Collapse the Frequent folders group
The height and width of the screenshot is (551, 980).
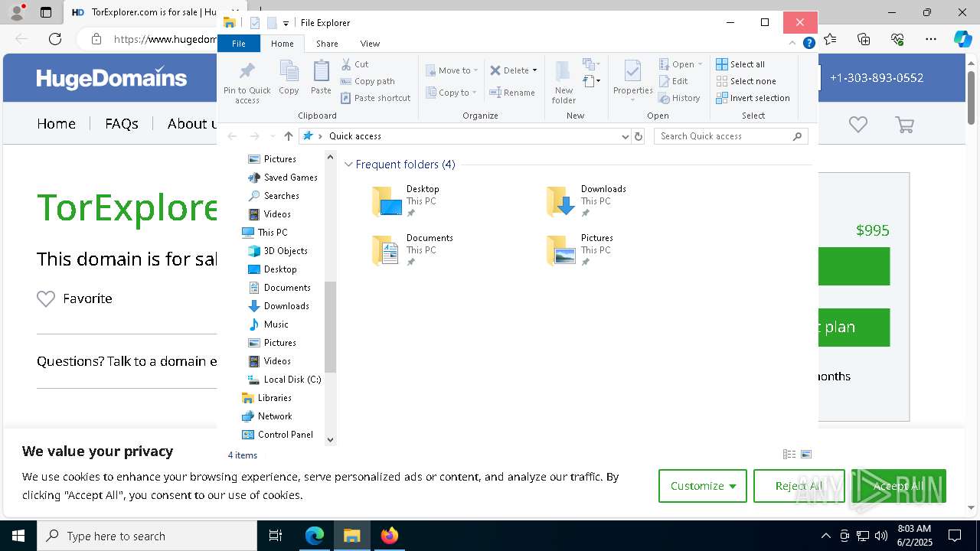[348, 165]
